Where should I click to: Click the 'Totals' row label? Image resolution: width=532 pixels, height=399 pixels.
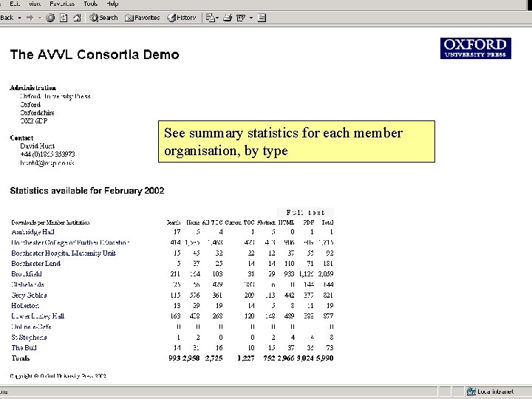click(21, 358)
